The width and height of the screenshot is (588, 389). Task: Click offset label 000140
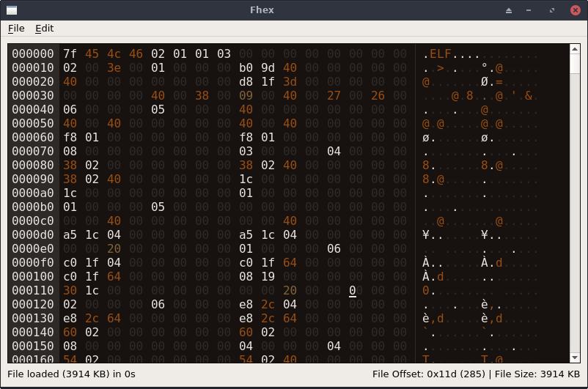(x=32, y=333)
